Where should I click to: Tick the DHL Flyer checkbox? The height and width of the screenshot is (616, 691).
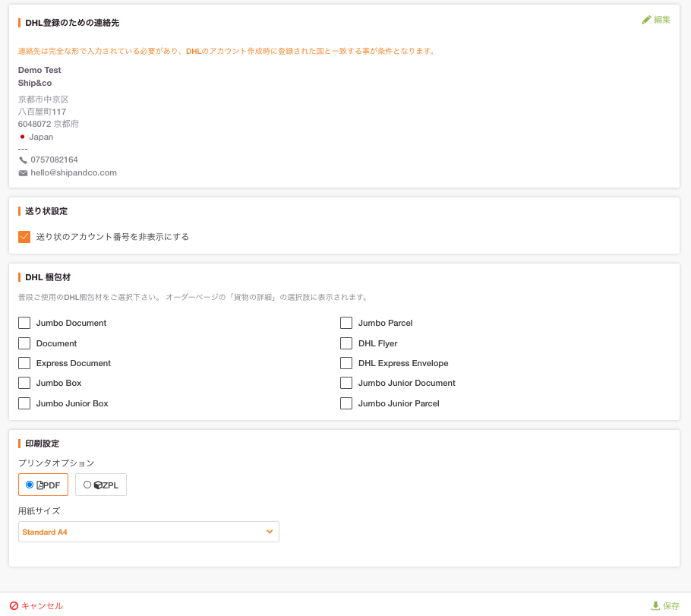[x=346, y=343]
